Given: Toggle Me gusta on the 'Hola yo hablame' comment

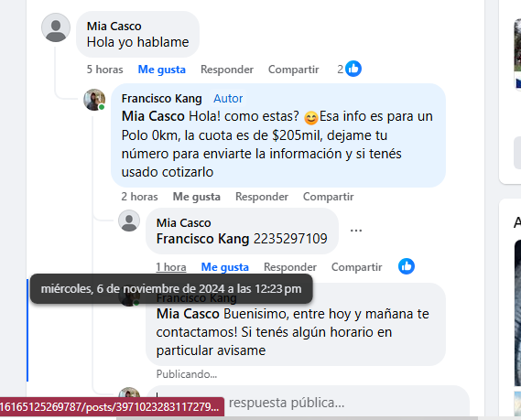Looking at the screenshot, I should click(162, 70).
